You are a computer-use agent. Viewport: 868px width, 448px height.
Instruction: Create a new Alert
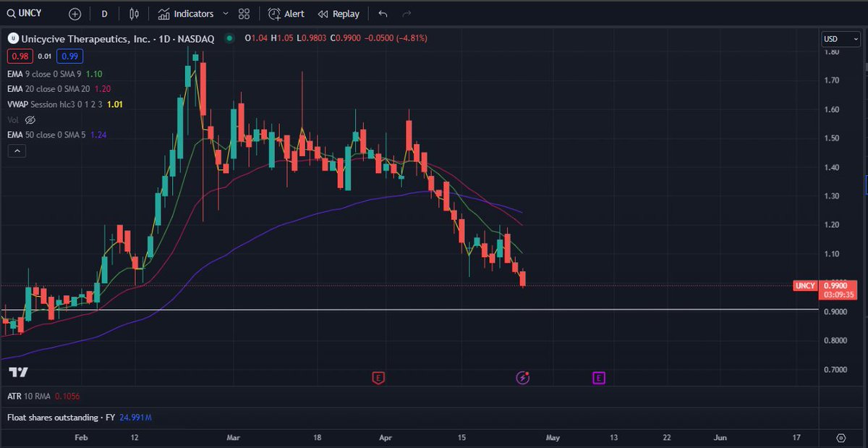click(x=286, y=14)
